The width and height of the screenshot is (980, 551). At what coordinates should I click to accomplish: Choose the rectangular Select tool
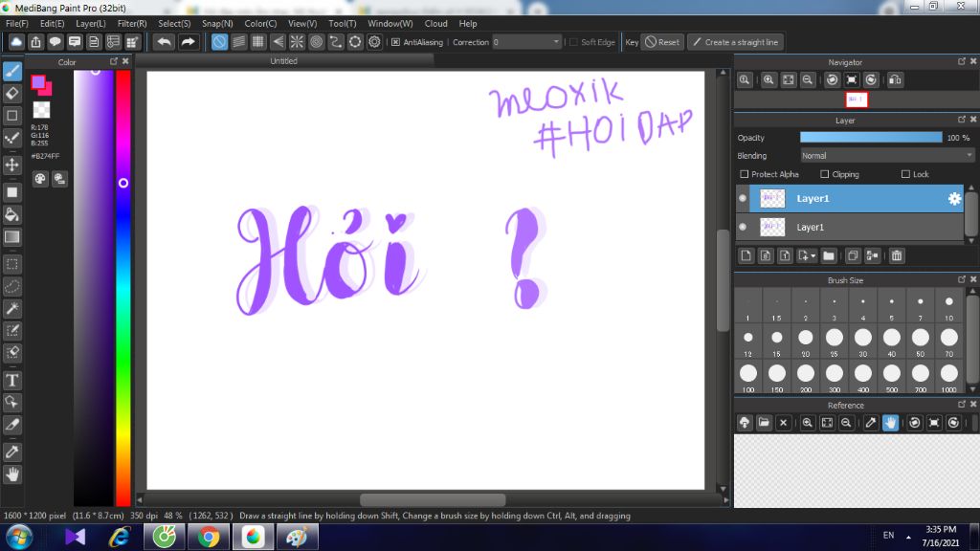coord(11,264)
